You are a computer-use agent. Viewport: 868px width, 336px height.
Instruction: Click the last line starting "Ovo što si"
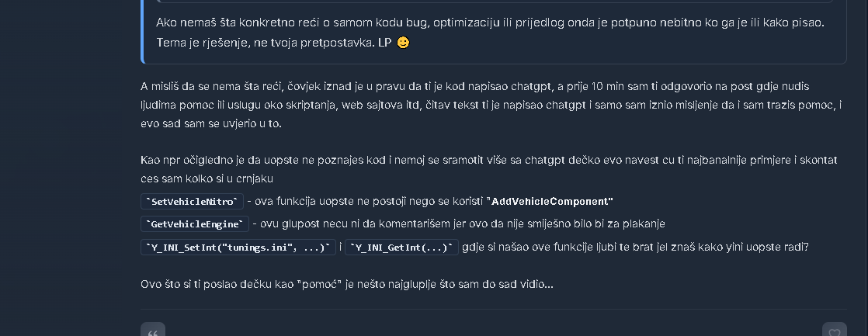pyautogui.click(x=346, y=284)
